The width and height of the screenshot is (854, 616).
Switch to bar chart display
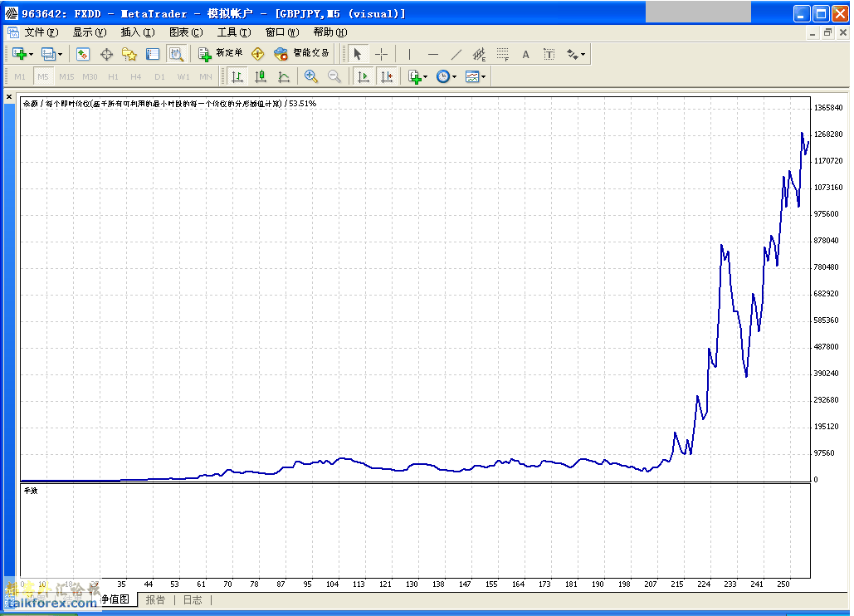237,77
